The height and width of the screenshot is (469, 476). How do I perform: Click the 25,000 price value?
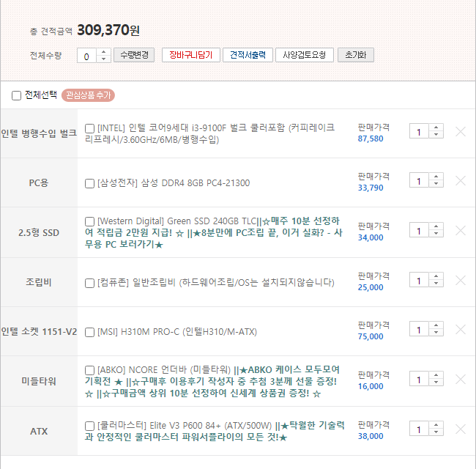(x=371, y=288)
